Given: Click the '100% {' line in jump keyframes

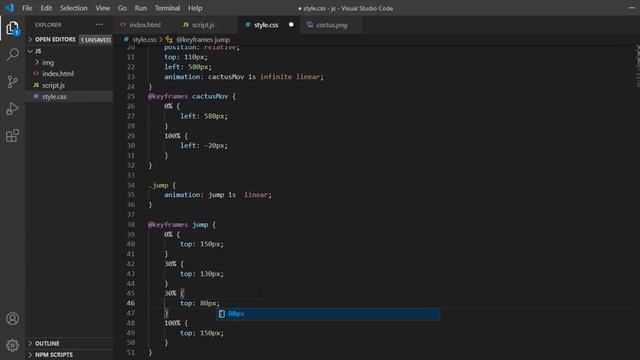Looking at the screenshot, I should coord(176,323).
